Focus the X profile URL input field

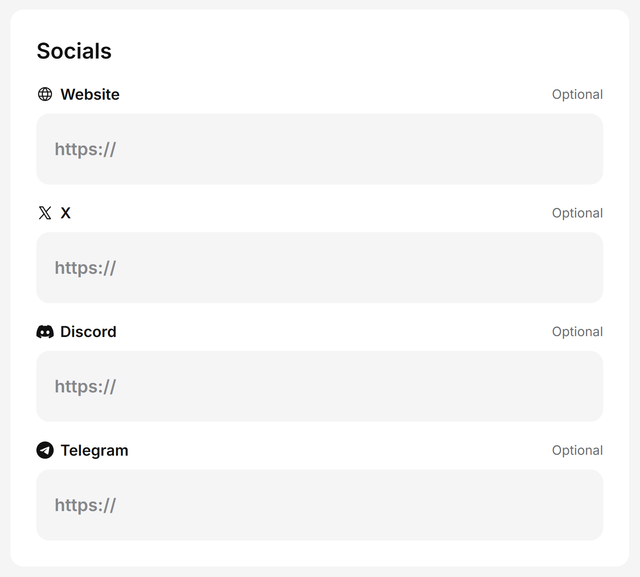click(320, 268)
